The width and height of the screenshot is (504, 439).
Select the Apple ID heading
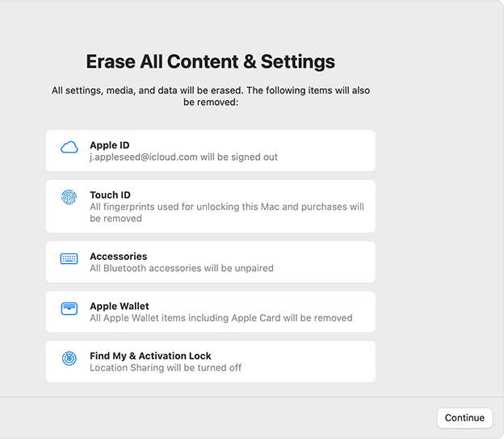click(110, 145)
